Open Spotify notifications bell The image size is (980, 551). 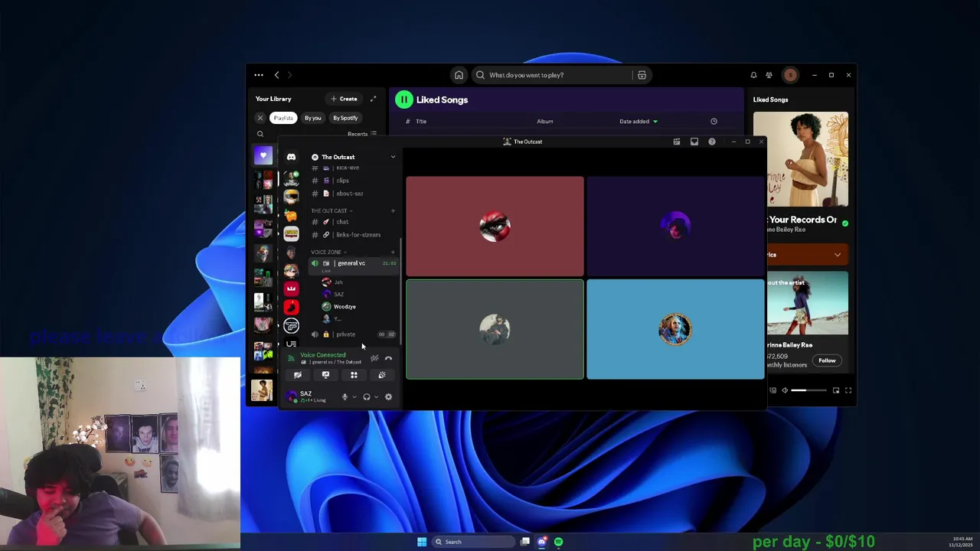[753, 75]
